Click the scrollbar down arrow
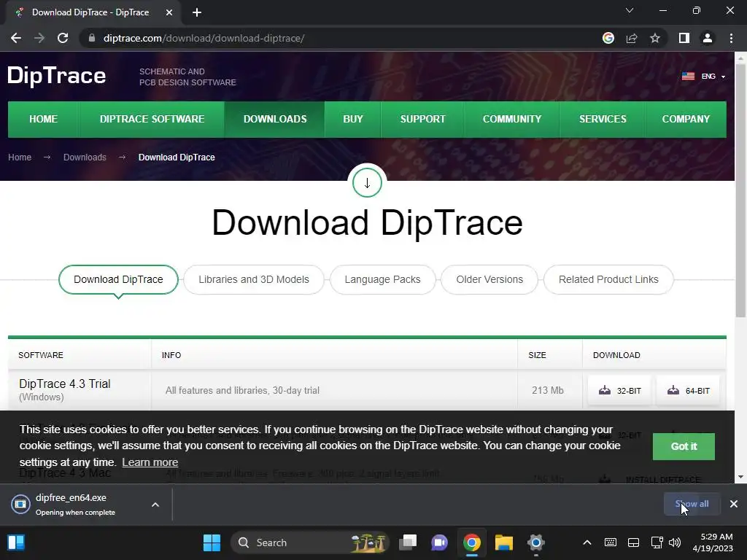Viewport: 747px width, 560px height. pyautogui.click(x=740, y=477)
